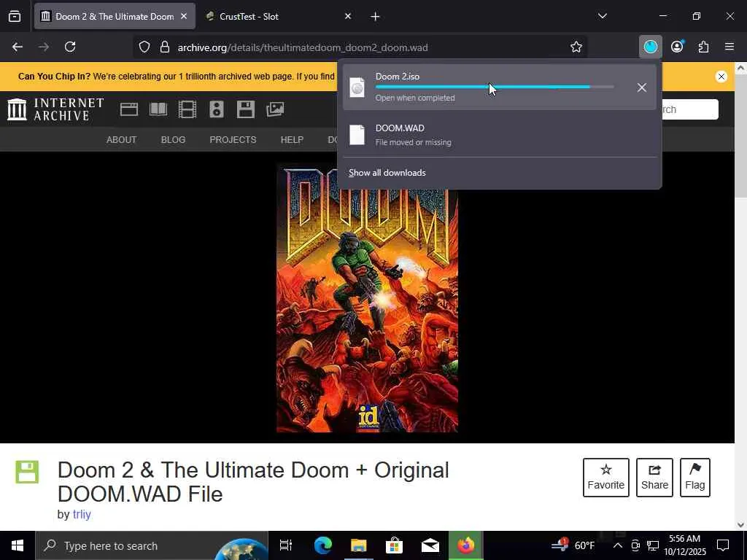Click the page vertical scrollbar thumb
This screenshot has height=560, width=747.
point(740,135)
